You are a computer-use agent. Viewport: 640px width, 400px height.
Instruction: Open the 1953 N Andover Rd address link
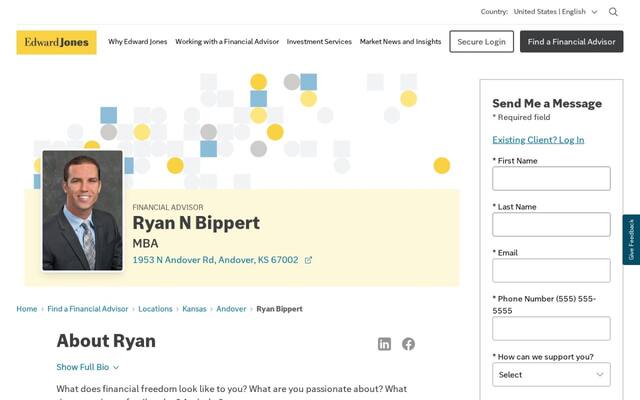click(216, 260)
